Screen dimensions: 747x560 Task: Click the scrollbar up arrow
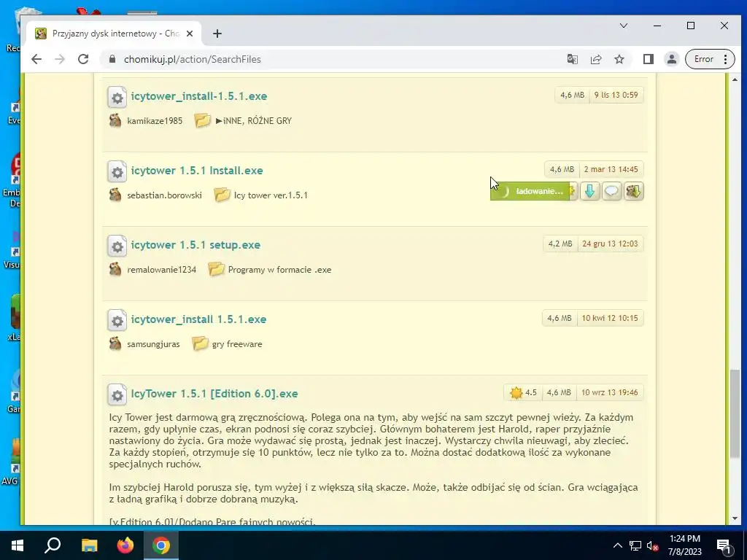pyautogui.click(x=735, y=79)
